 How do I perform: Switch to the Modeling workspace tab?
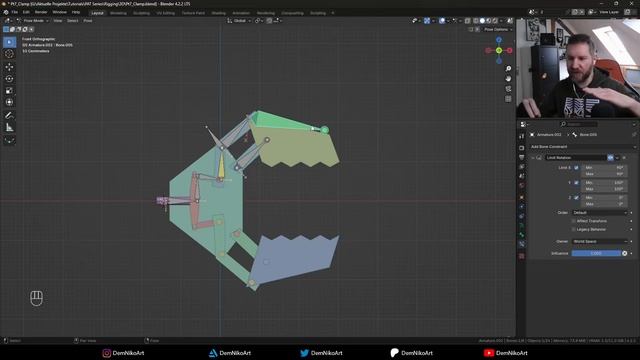click(118, 13)
